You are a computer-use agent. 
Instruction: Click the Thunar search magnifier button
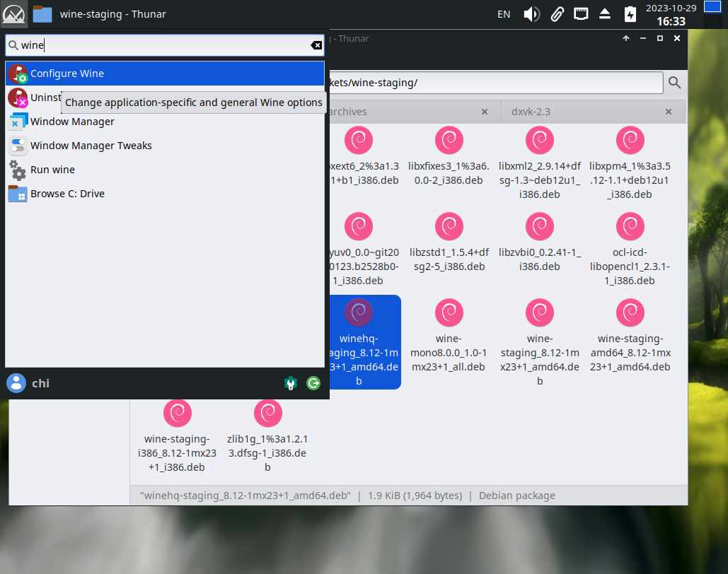[x=674, y=83]
